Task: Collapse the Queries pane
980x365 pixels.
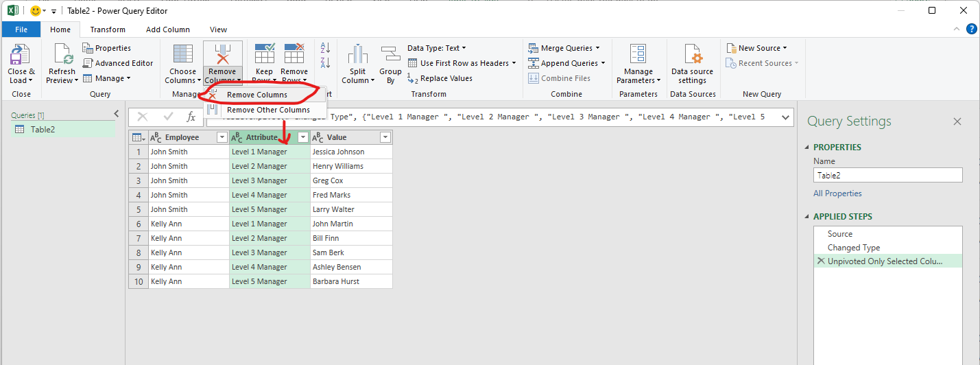Action: coord(116,114)
